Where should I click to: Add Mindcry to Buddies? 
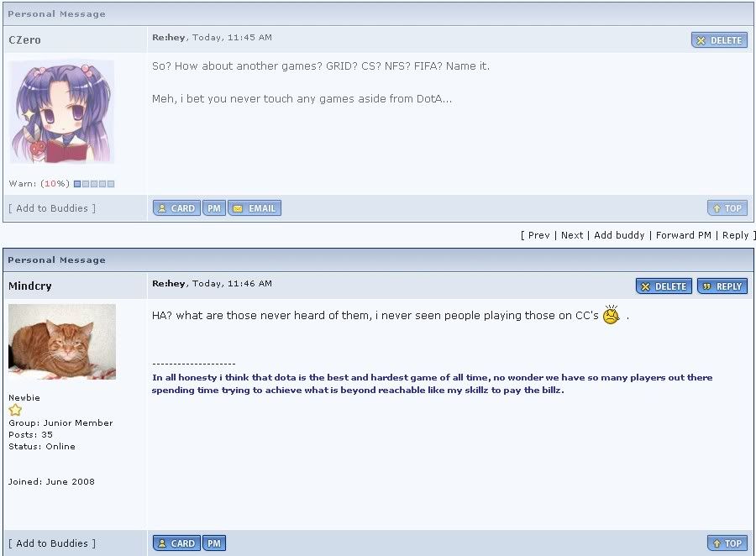point(52,543)
